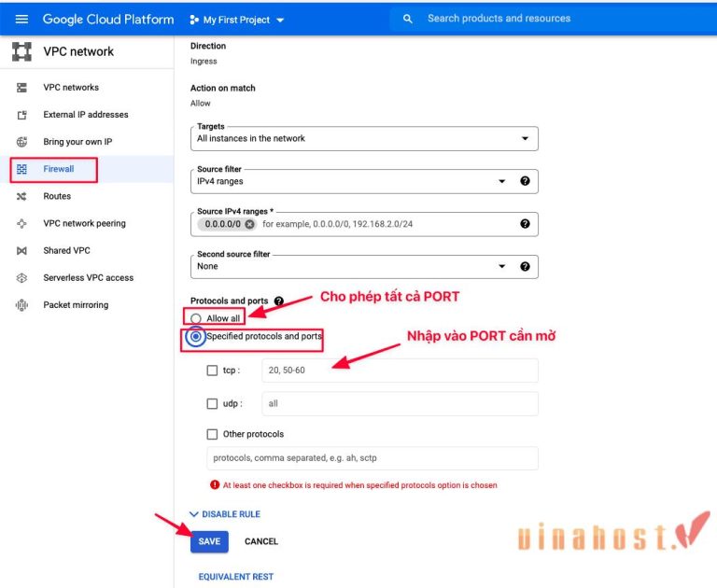Open the hamburger navigation menu

coord(21,19)
